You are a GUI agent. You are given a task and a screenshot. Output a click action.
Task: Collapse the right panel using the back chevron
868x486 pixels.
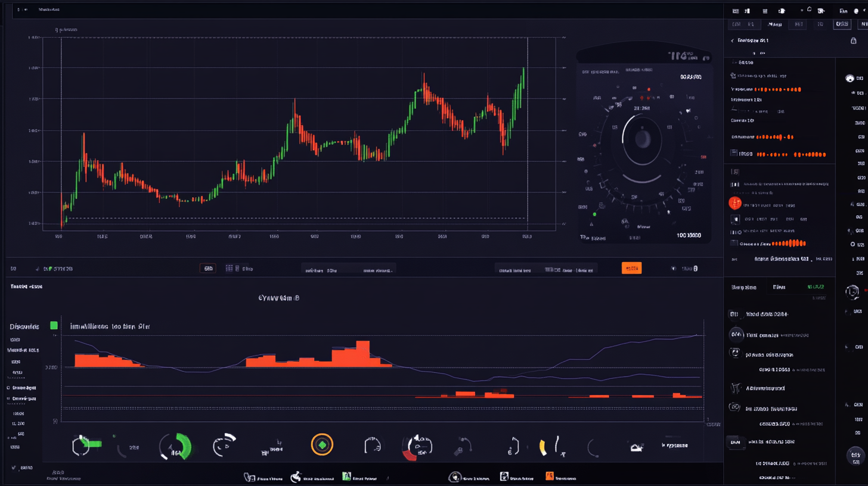pyautogui.click(x=733, y=40)
